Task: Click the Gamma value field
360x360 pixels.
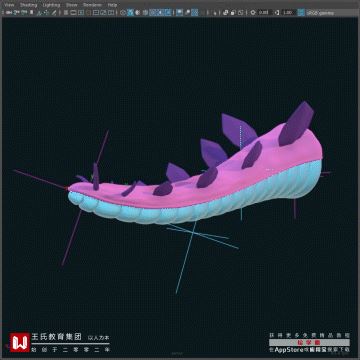Action: 288,13
